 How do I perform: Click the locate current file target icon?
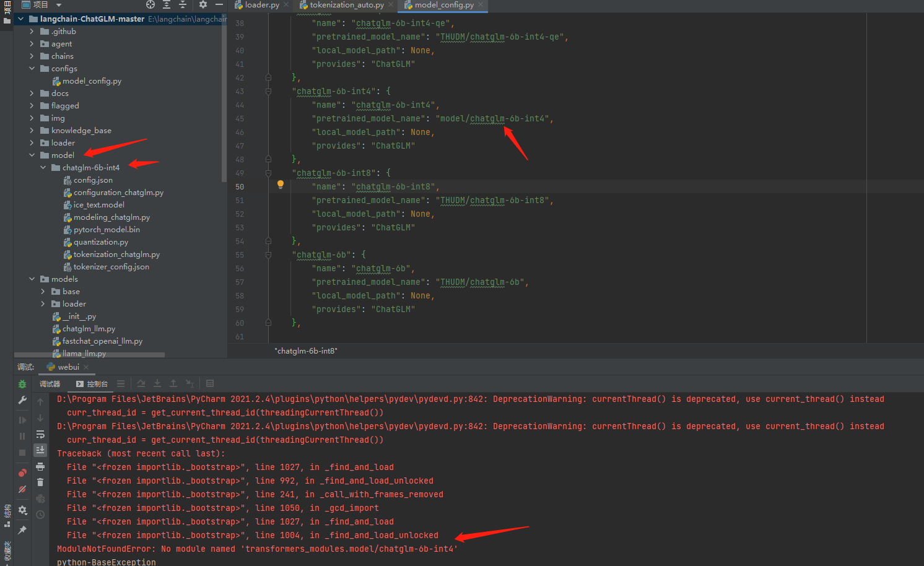150,4
